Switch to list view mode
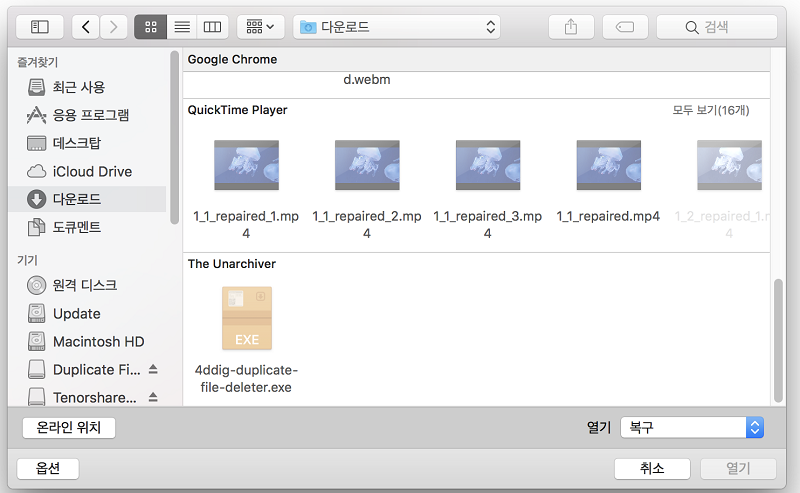 181,27
